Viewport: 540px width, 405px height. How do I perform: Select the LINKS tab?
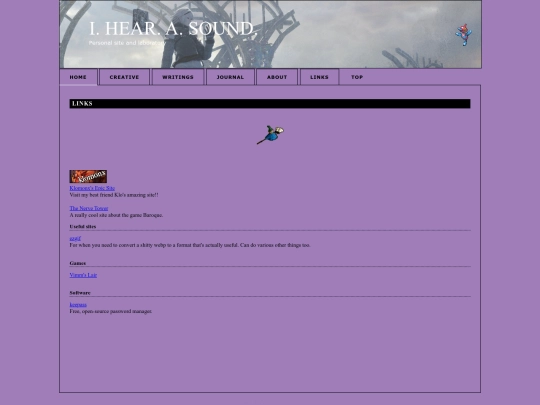319,77
